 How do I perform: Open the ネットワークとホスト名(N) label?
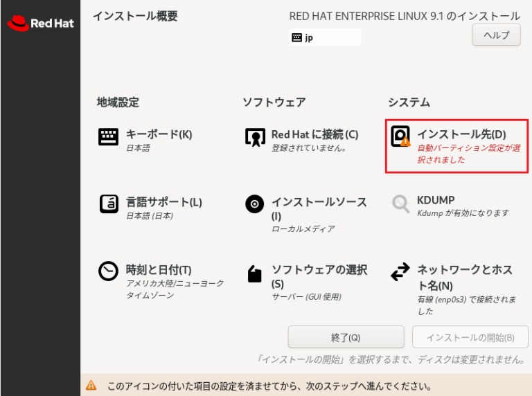(464, 277)
